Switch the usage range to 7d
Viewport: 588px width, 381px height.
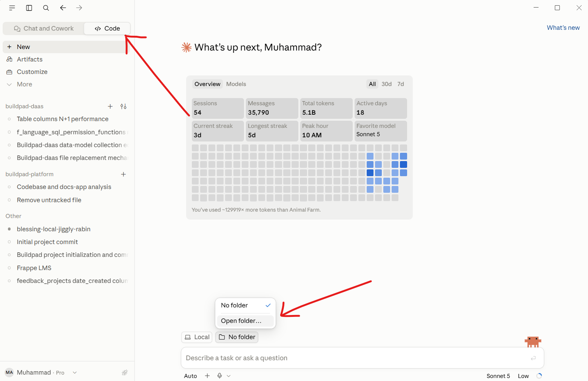click(x=401, y=84)
